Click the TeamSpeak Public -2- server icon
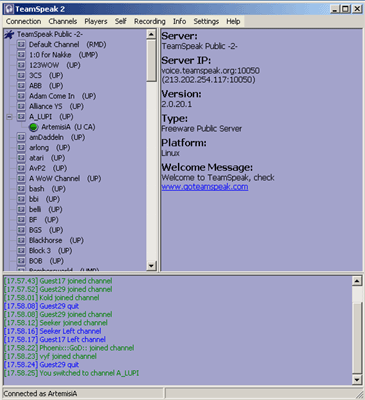The height and width of the screenshot is (400, 365). 9,34
